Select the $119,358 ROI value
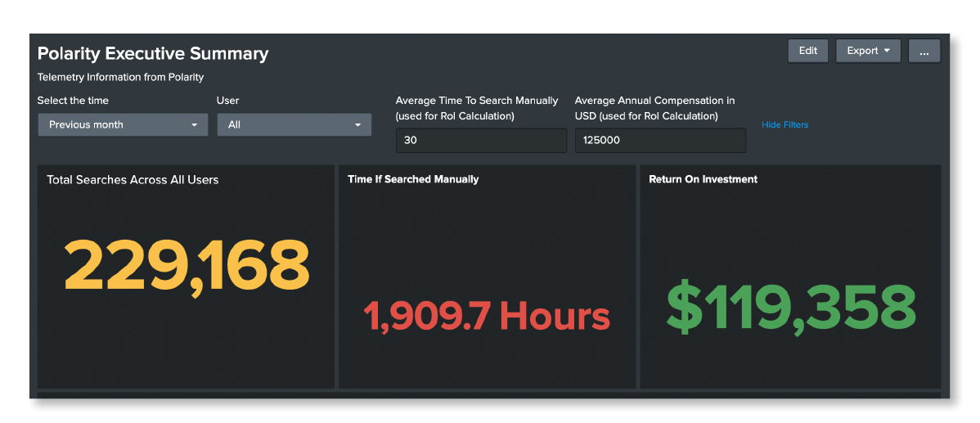The width and height of the screenshot is (980, 423). click(790, 308)
